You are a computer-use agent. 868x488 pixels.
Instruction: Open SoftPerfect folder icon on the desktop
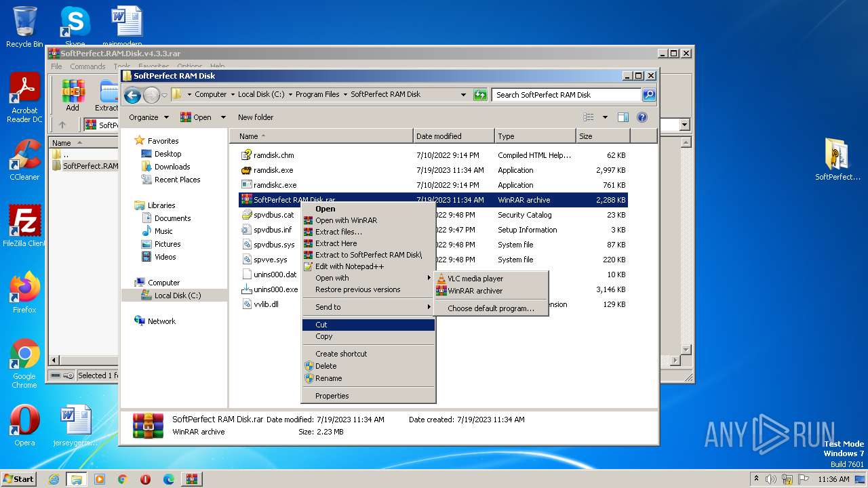click(x=837, y=159)
